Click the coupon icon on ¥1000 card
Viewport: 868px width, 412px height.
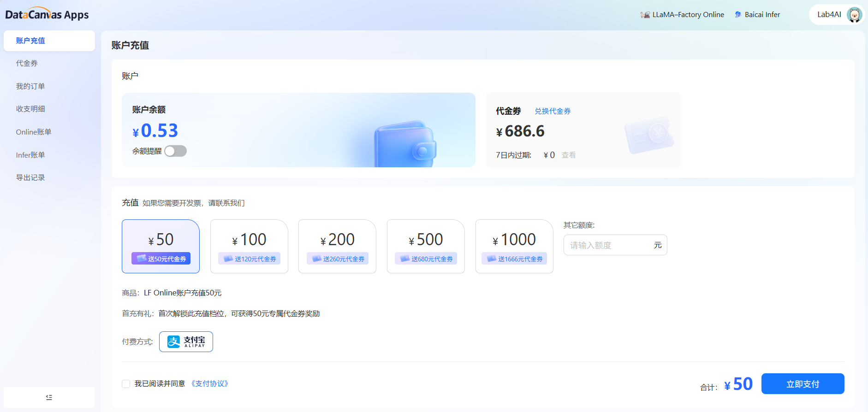(x=492, y=259)
